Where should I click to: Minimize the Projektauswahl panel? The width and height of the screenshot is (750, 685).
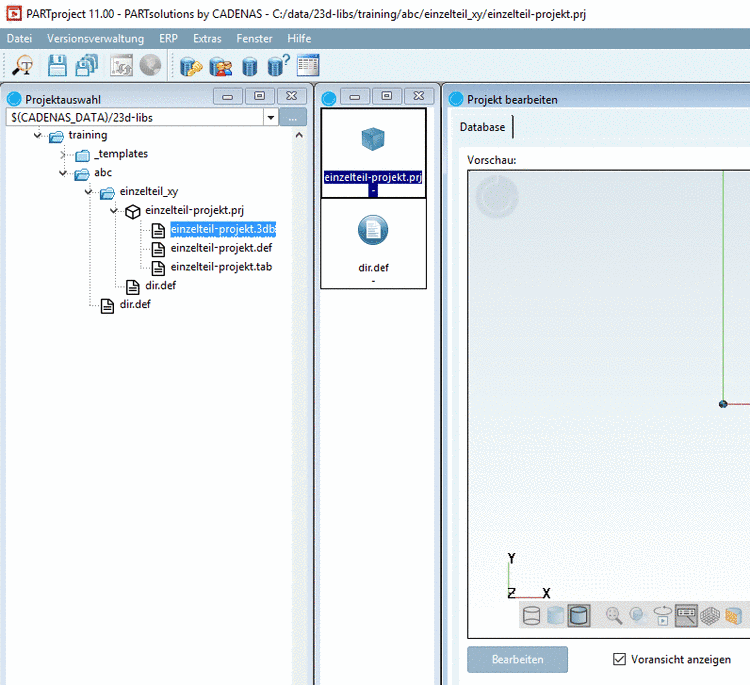click(228, 97)
